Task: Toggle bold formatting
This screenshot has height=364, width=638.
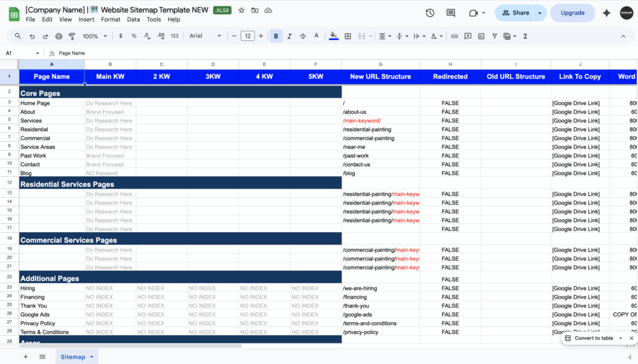Action: [276, 36]
